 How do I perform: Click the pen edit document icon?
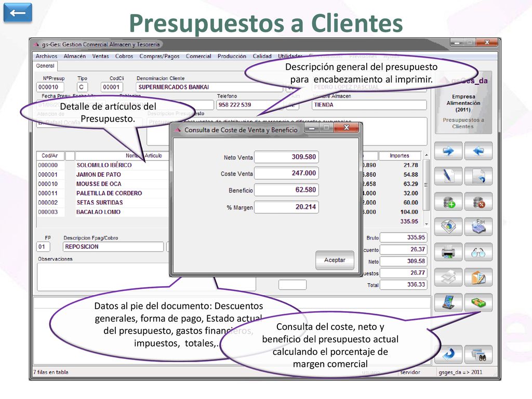point(448,176)
